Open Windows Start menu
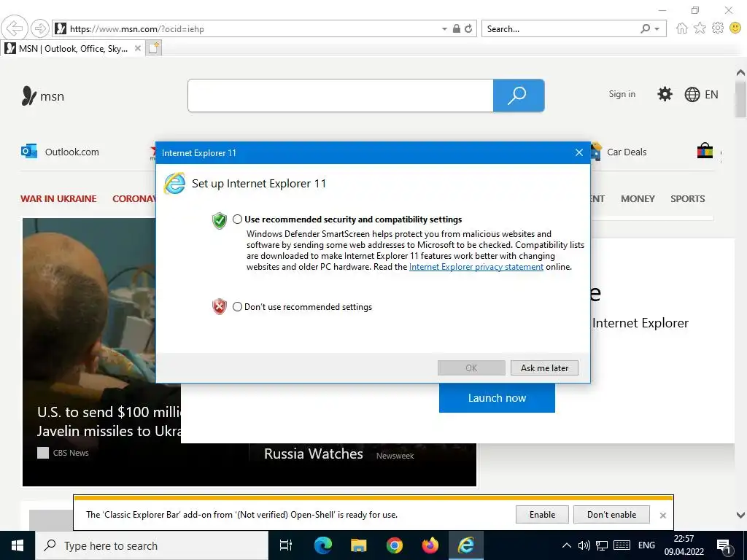Viewport: 747px width, 560px height. click(x=18, y=545)
